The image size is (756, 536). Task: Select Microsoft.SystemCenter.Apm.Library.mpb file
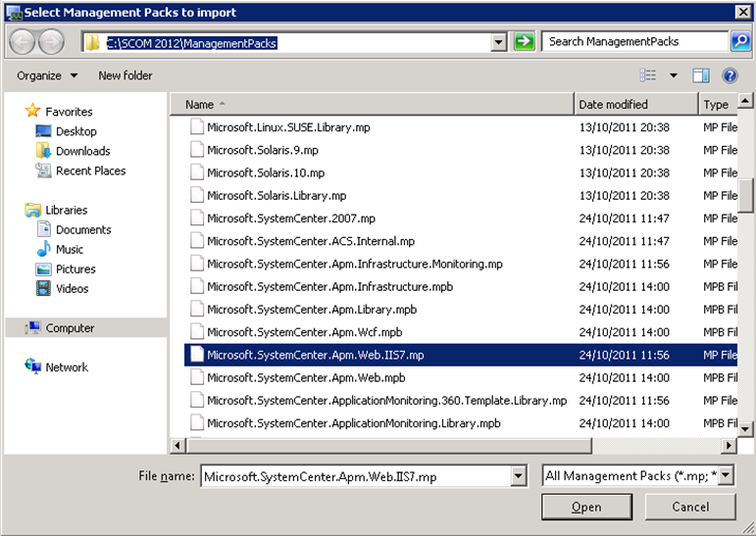(312, 309)
